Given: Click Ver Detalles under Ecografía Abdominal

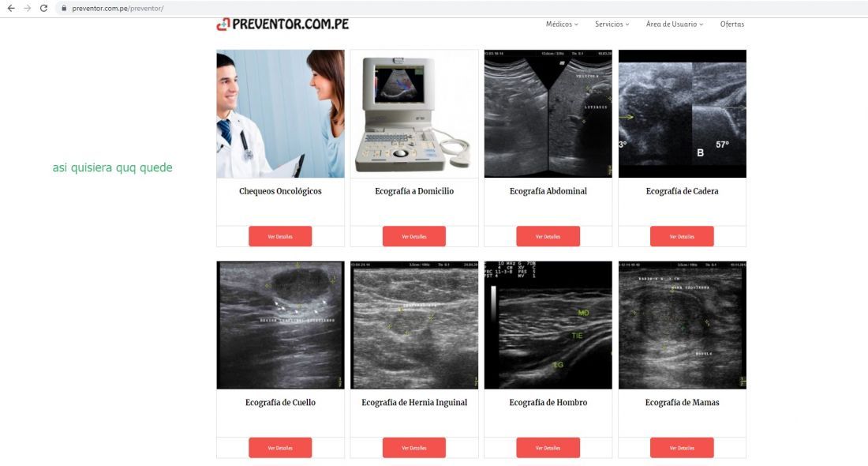Looking at the screenshot, I should coord(548,237).
